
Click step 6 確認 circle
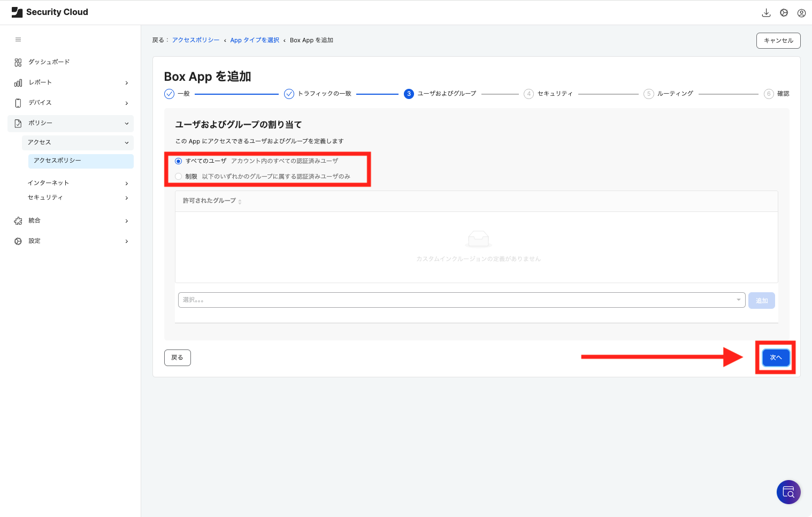[x=769, y=94]
